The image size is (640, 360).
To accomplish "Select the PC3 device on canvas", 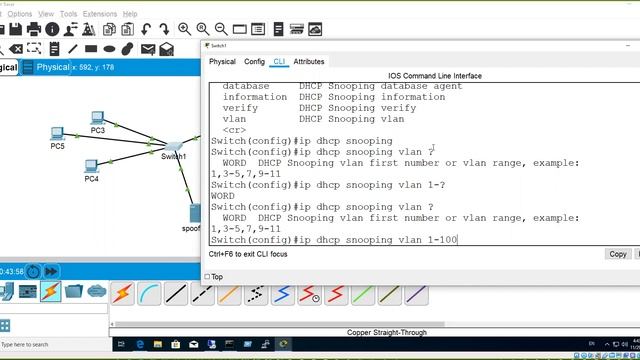I will 97,118.
